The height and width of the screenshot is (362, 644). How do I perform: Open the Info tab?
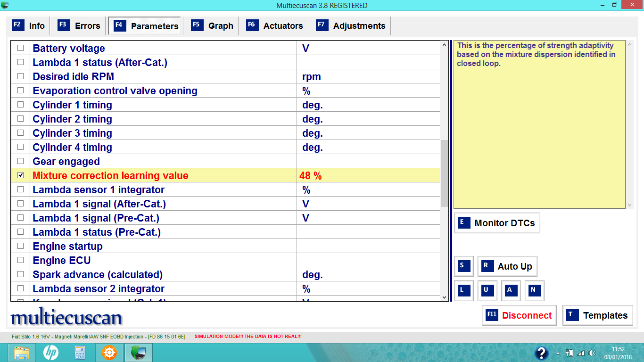tap(28, 26)
